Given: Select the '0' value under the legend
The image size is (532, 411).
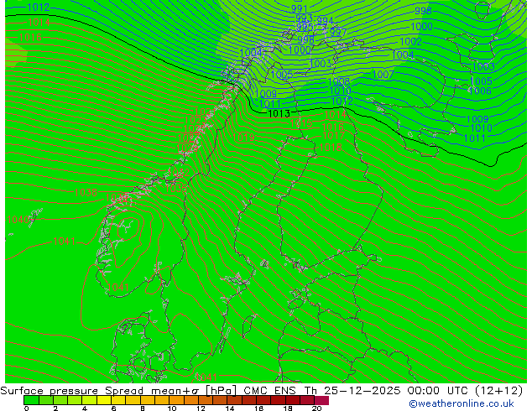Looking at the screenshot, I should [x=27, y=408].
